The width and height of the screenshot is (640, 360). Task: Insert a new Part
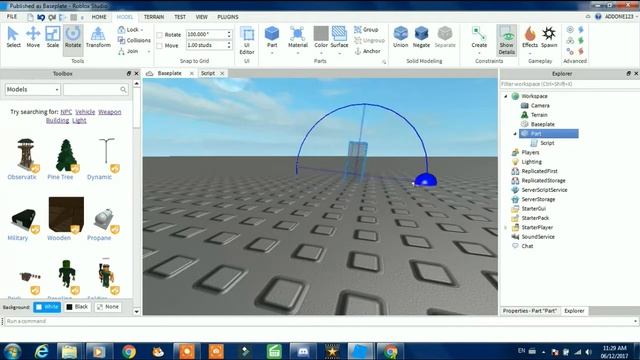(x=272, y=37)
